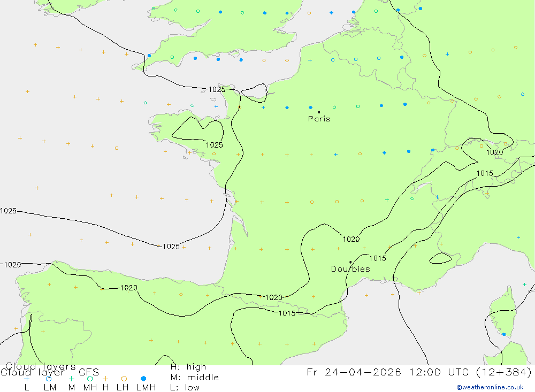Select the Dourbies city label
Screen dimensions: 535x392
[350, 269]
